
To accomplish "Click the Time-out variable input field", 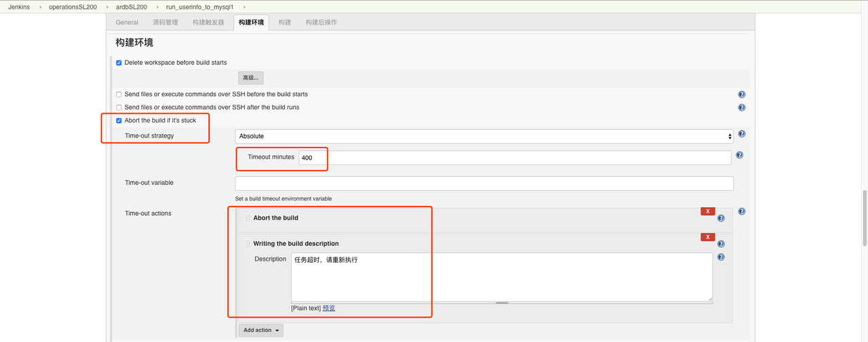I will (484, 184).
